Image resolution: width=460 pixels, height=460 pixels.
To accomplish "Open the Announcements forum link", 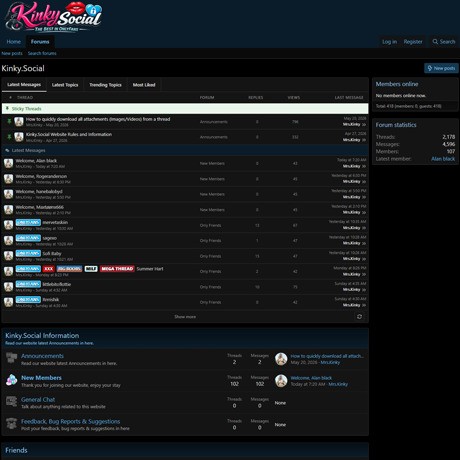I will pos(42,356).
